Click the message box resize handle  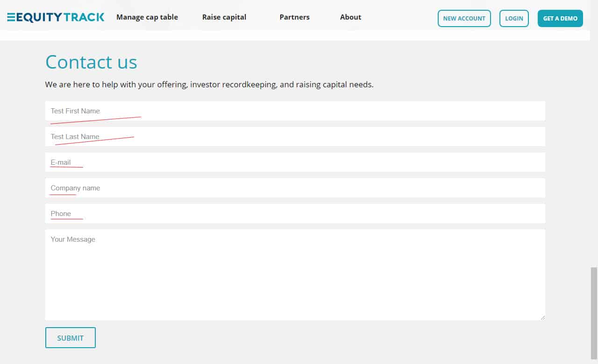[542, 317]
